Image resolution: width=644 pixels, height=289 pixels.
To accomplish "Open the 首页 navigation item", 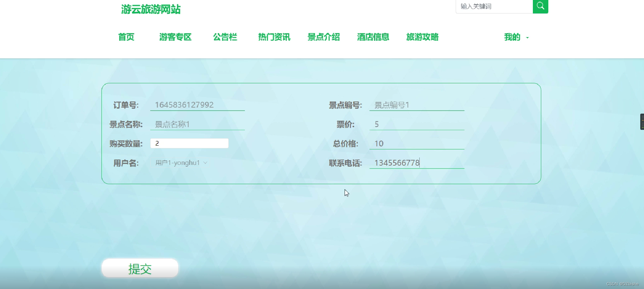I will [x=126, y=37].
